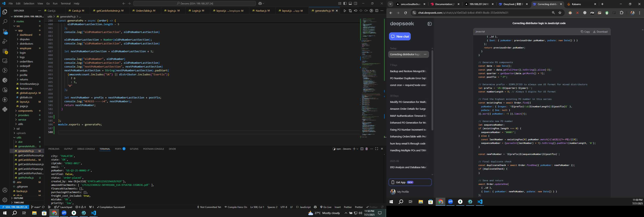Screen dimensions: 644x217
Task: Reload the DeepSeek page in Chrome
Action: click(x=406, y=13)
